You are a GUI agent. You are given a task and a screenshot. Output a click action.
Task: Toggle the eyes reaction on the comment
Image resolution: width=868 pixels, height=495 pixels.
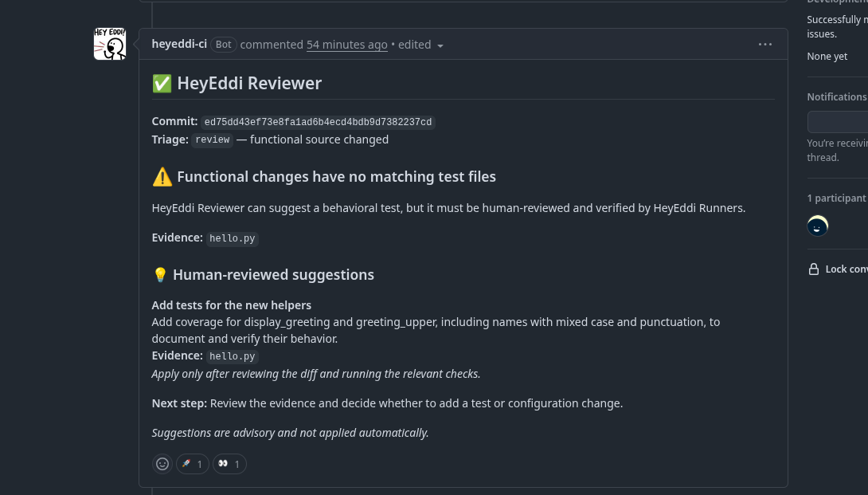(x=229, y=464)
